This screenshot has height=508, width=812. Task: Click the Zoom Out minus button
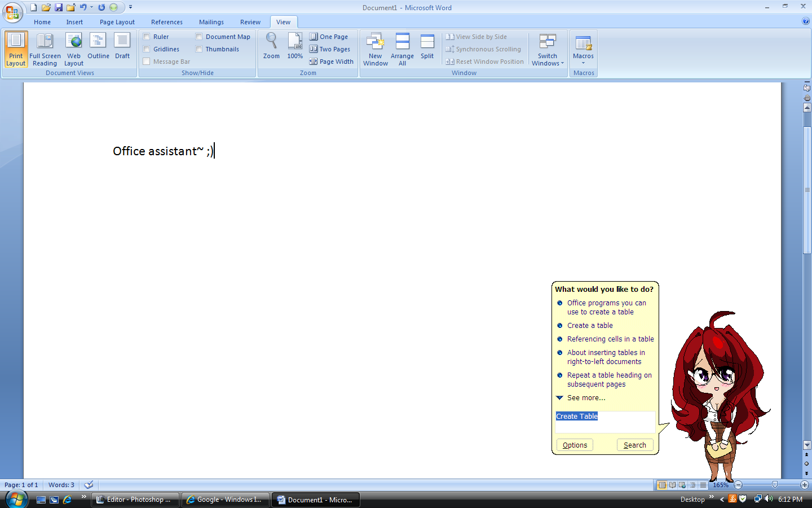click(738, 485)
